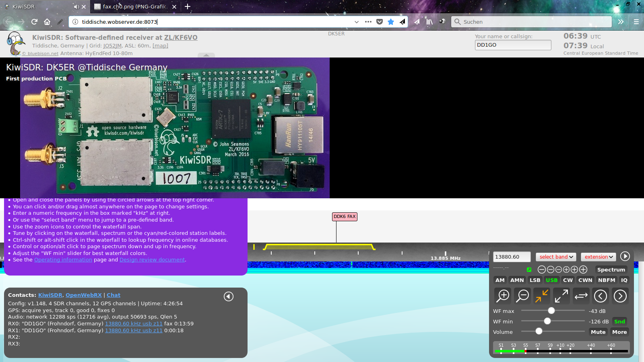The width and height of the screenshot is (644, 362).
Task: Select USB demodulation mode
Action: point(552,280)
